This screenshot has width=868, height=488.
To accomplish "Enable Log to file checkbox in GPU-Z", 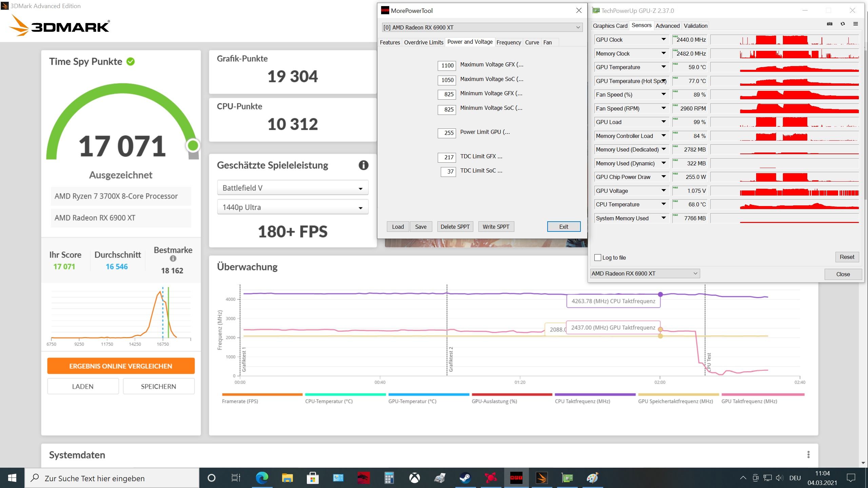I will 598,258.
